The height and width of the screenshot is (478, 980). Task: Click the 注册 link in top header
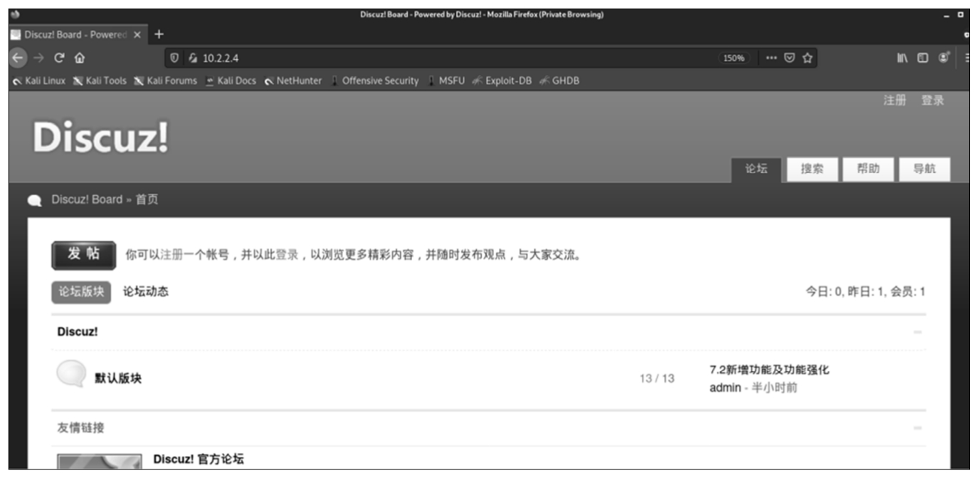coord(895,101)
